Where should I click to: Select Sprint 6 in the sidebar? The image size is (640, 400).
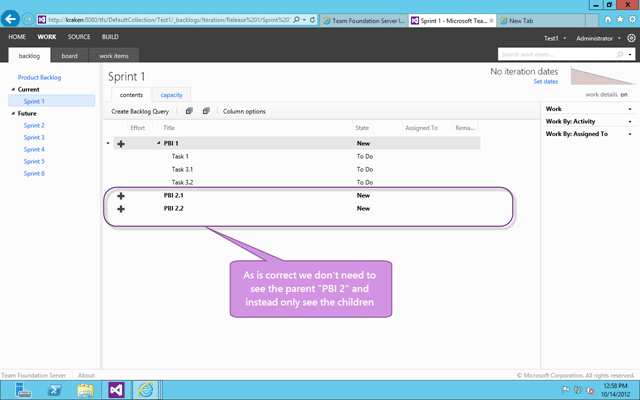[x=34, y=173]
